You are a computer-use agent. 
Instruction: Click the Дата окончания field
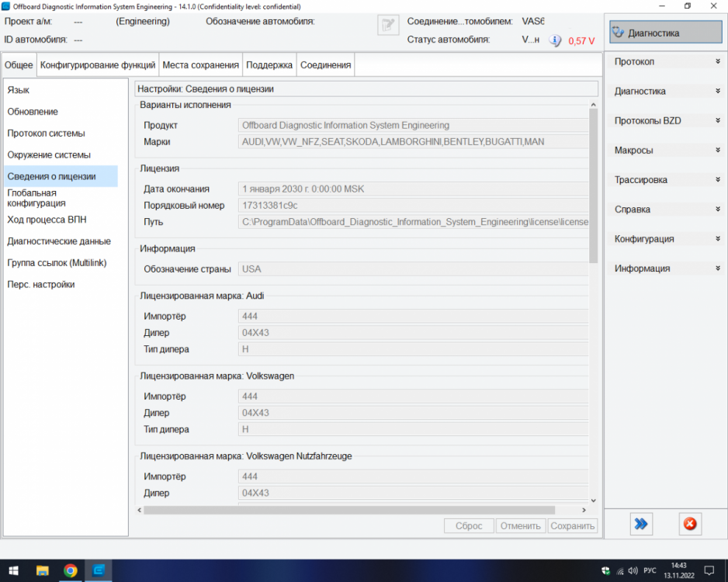pyautogui.click(x=413, y=189)
